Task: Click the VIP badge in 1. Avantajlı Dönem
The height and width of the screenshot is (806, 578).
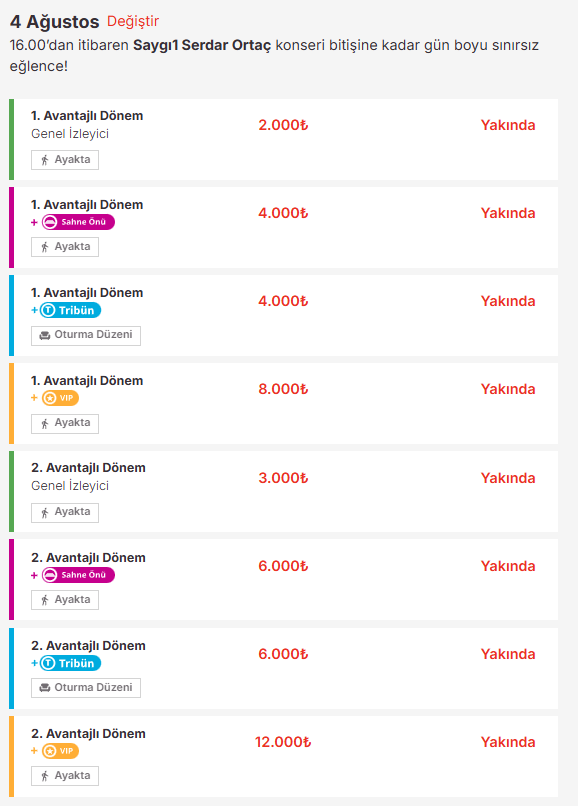Action: (x=60, y=398)
